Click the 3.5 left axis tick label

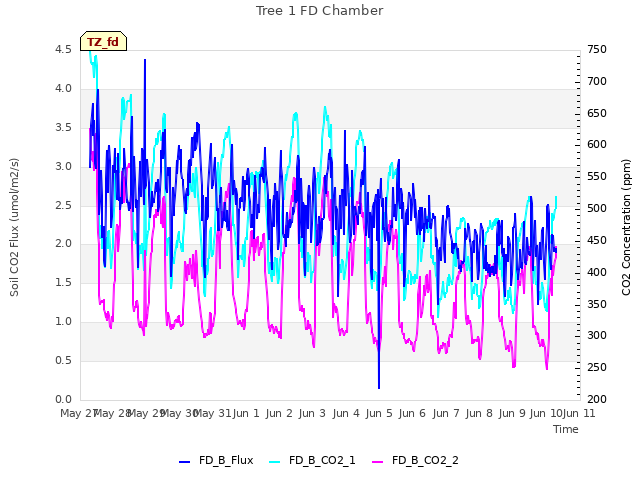point(63,127)
